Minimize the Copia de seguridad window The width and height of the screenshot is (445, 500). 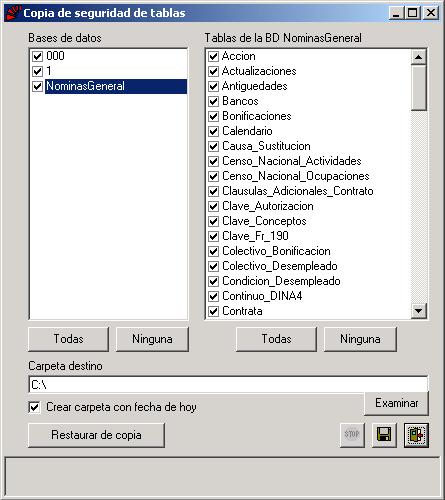[x=396, y=13]
